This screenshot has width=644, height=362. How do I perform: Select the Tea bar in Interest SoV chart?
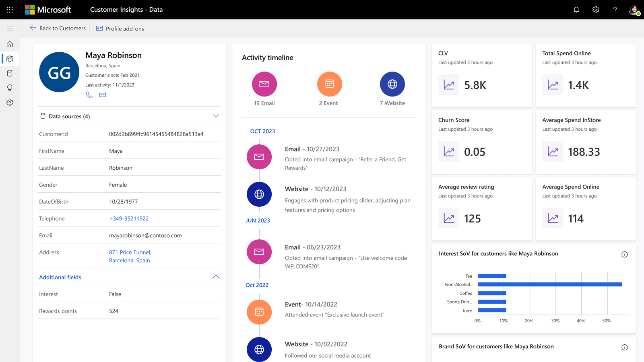491,276
